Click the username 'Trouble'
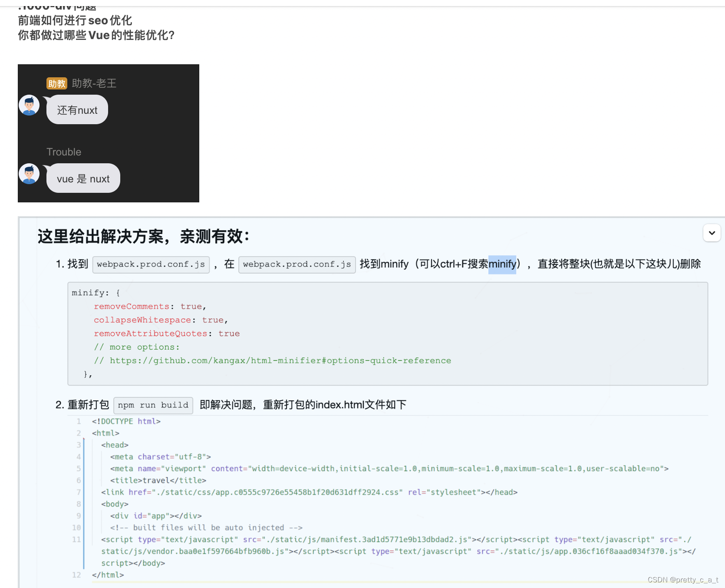 (x=64, y=152)
